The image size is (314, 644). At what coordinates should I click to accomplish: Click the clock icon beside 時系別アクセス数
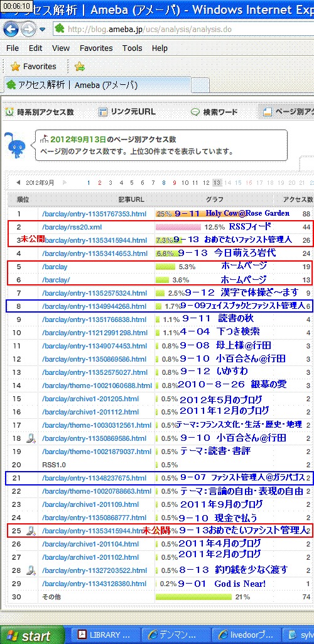click(9, 112)
